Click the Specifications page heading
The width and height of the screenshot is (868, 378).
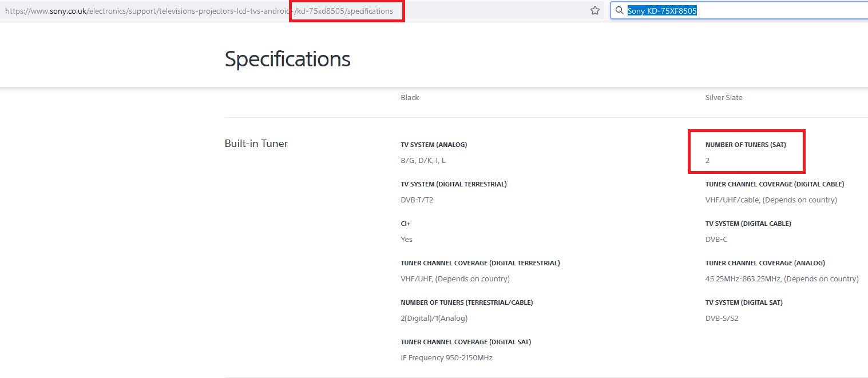coord(287,59)
